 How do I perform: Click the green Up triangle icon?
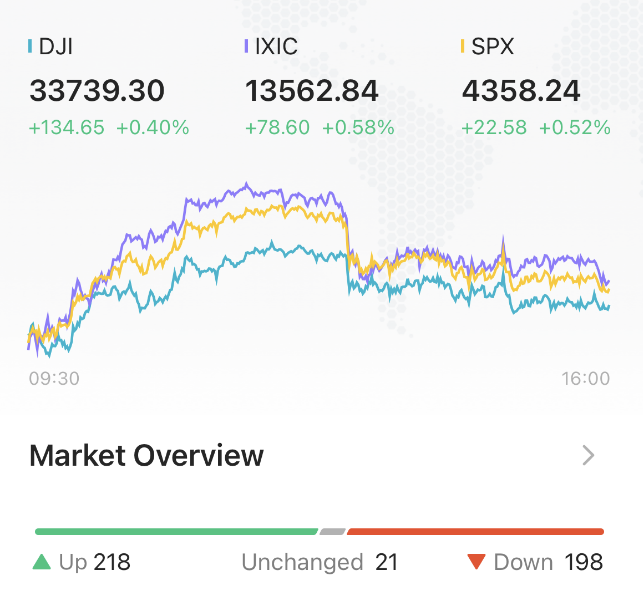41,562
